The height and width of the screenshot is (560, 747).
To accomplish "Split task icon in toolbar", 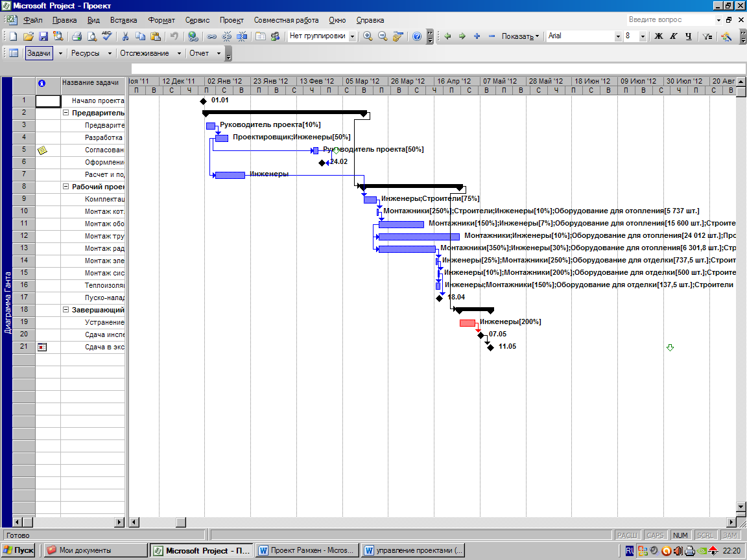I will [x=241, y=36].
